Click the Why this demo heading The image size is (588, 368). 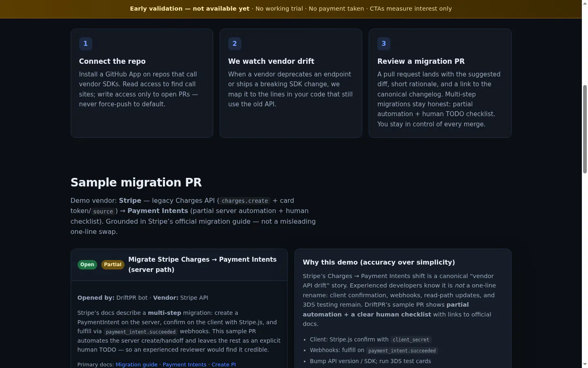[x=379, y=263]
